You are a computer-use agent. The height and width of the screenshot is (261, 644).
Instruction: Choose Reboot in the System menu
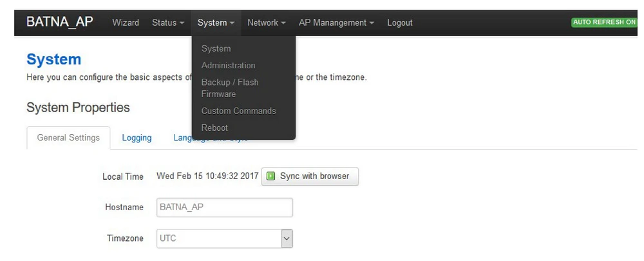214,128
